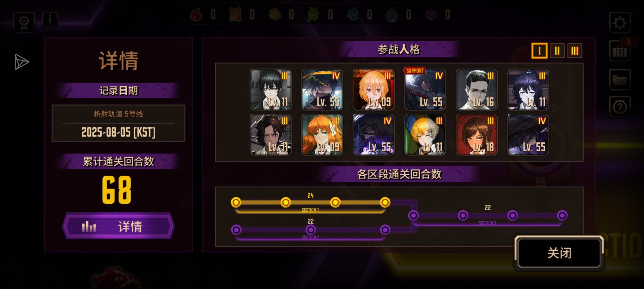
Task: Tap the paper plane share icon
Action: point(22,62)
